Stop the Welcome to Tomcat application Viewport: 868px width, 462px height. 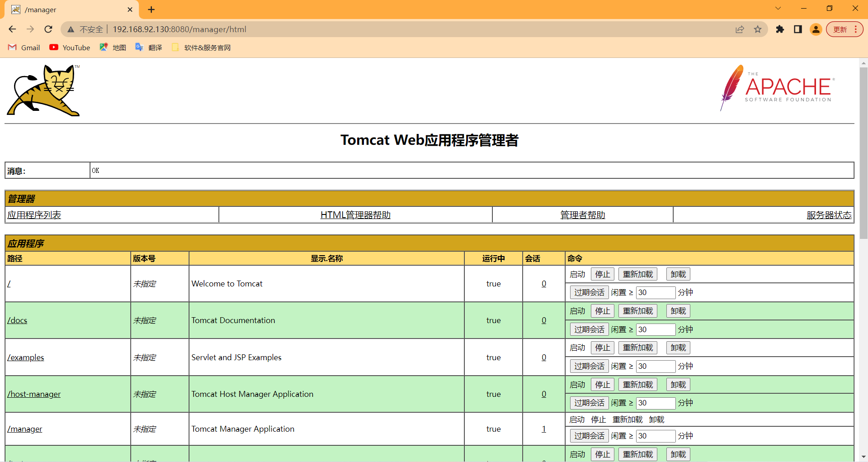(x=603, y=274)
